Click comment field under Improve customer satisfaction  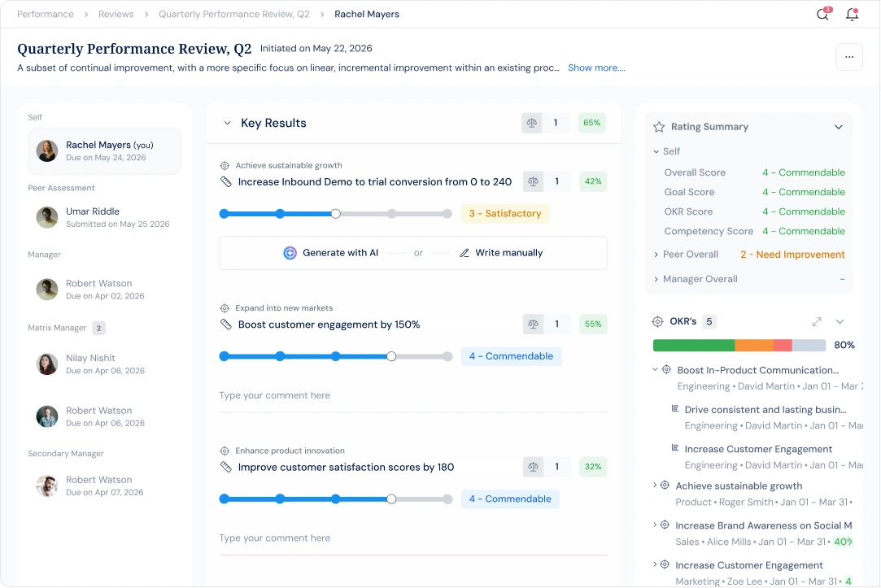coord(413,538)
